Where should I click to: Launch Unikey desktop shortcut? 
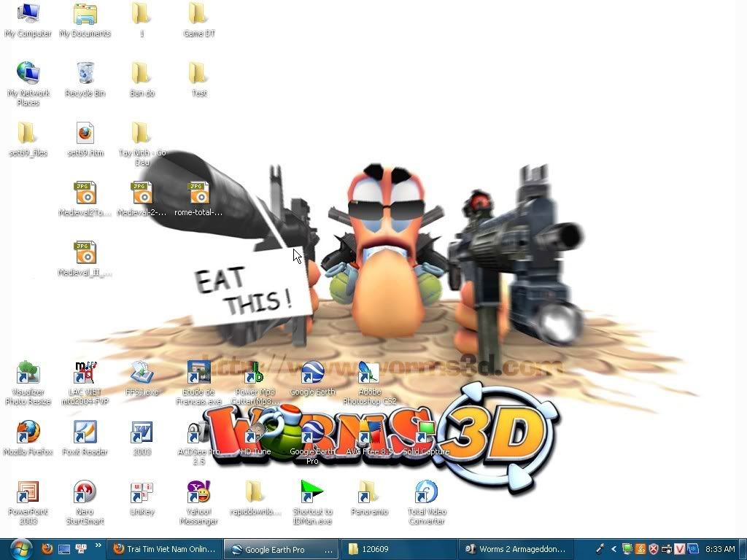pyautogui.click(x=142, y=498)
